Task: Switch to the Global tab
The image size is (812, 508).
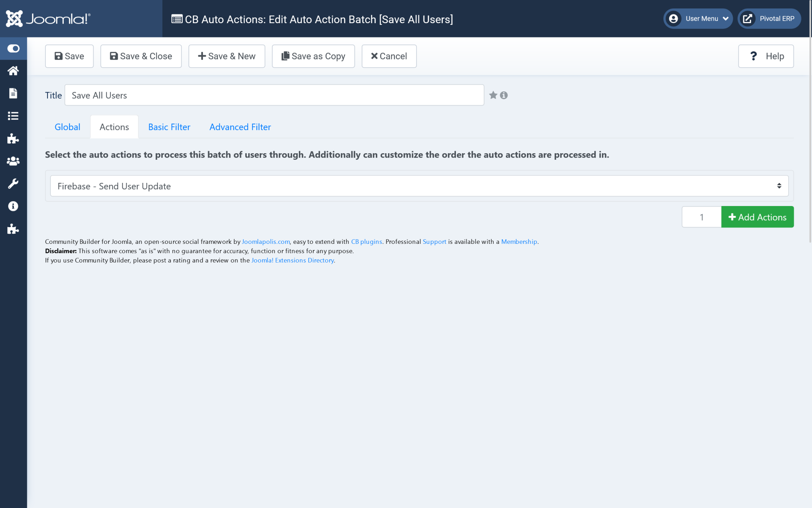Action: pos(67,127)
